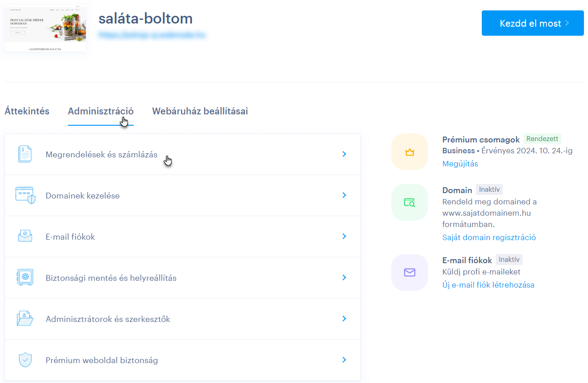Image resolution: width=588 pixels, height=383 pixels.
Task: Click the green domain search icon
Action: pyautogui.click(x=409, y=203)
